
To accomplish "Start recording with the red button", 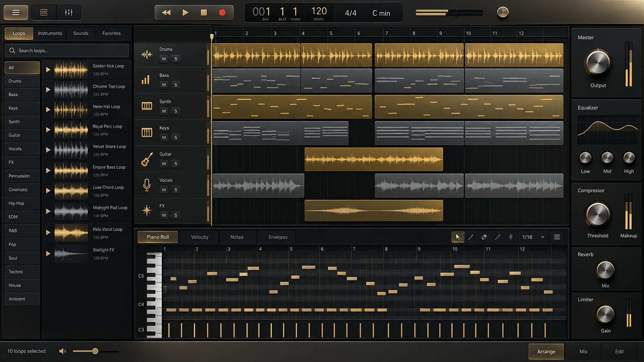I will tap(222, 13).
